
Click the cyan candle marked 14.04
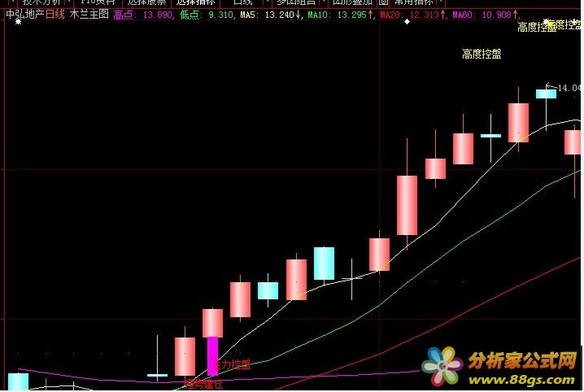[x=546, y=94]
